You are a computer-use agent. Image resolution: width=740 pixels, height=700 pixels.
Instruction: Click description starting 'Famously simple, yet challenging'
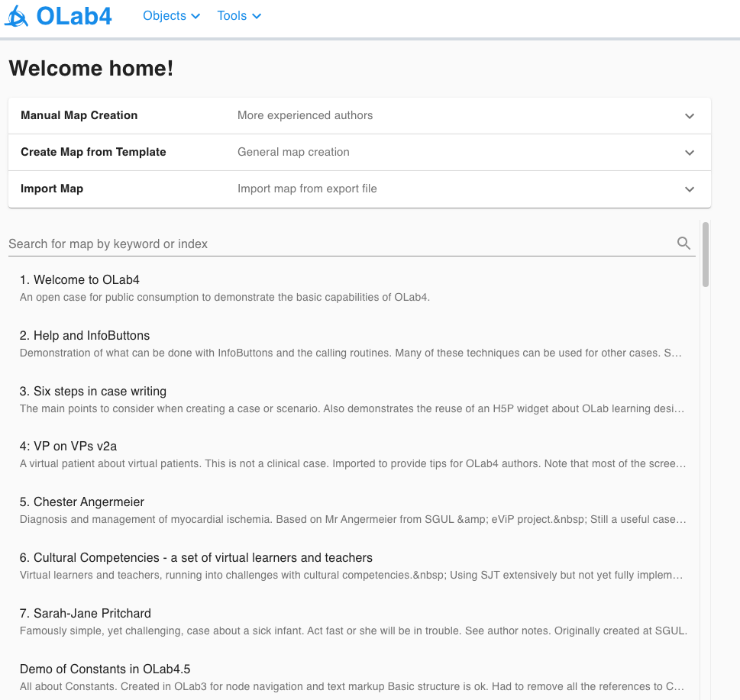coord(354,631)
